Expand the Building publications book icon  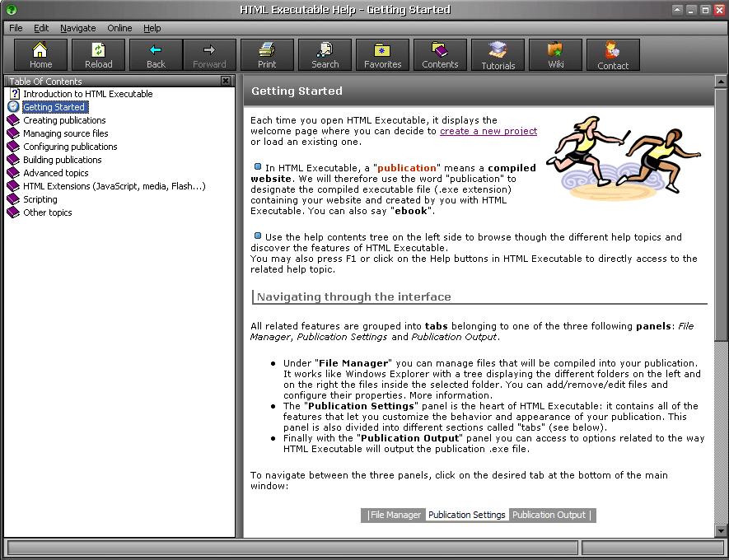[x=13, y=160]
